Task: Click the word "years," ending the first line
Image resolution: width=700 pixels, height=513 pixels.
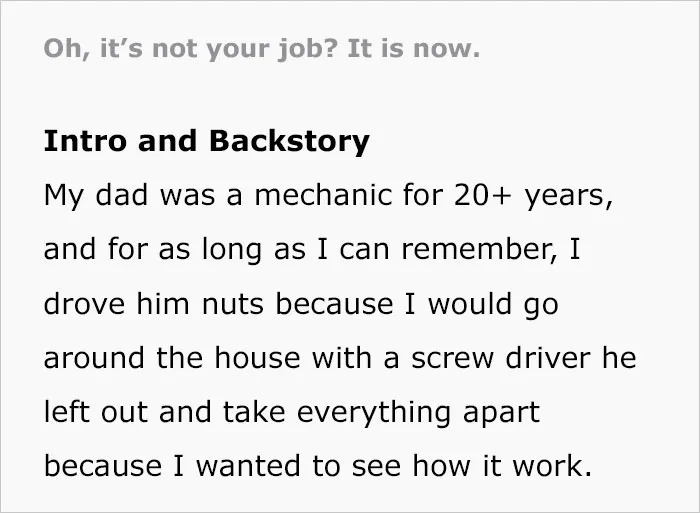Action: click(568, 197)
